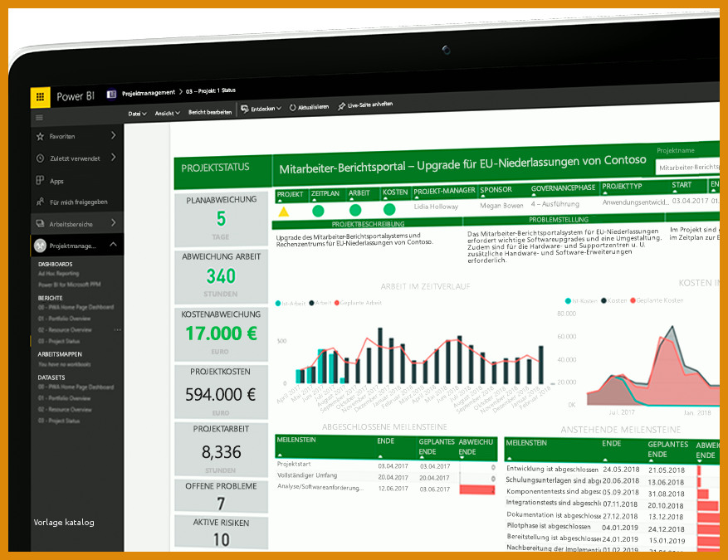Expand the Arbeitsbereiche chevron
The width and height of the screenshot is (728, 560).
114,222
